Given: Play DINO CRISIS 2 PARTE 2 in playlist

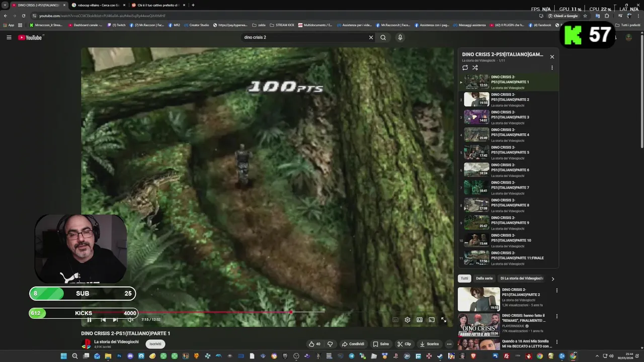Looking at the screenshot, I should 508,100.
